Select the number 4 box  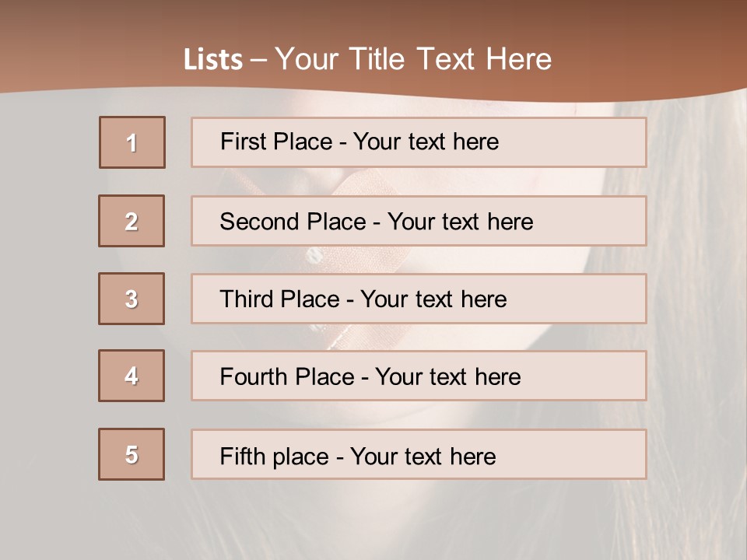pyautogui.click(x=132, y=376)
